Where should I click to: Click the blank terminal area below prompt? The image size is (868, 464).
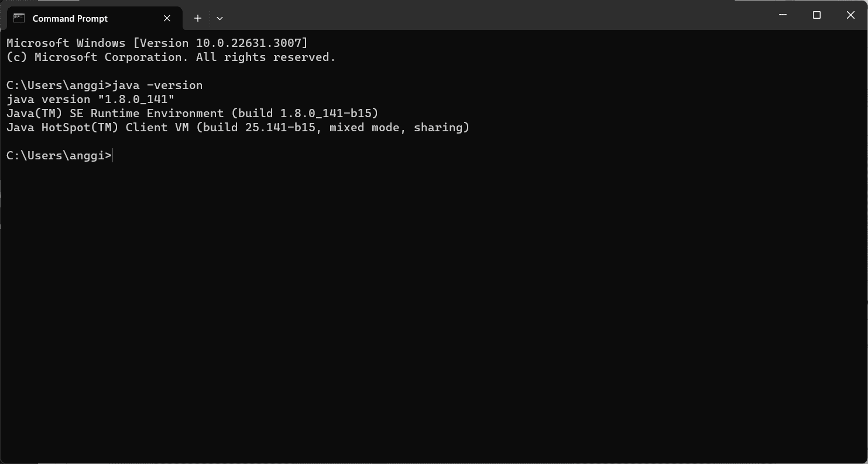pyautogui.click(x=433, y=311)
